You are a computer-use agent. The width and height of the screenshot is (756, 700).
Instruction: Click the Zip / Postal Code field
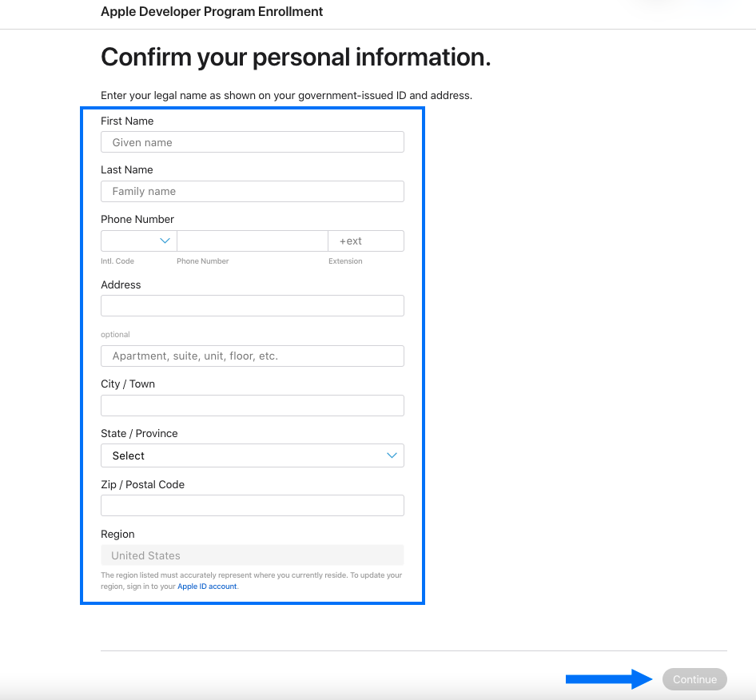252,506
